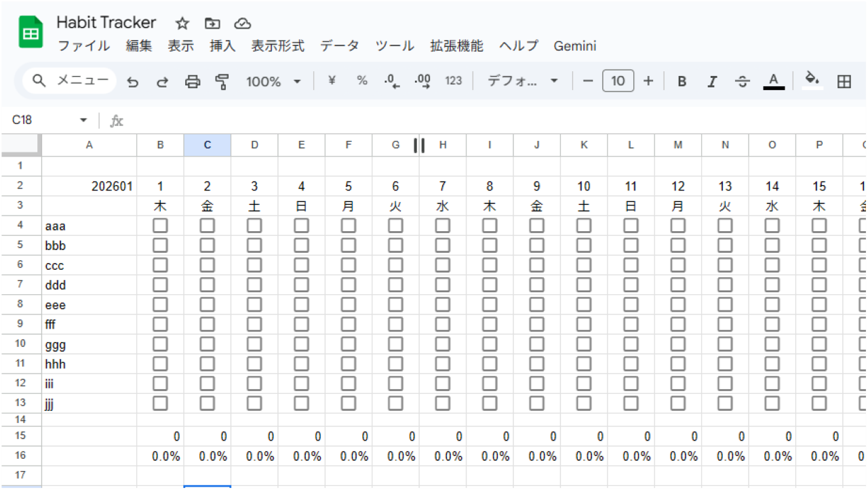Image resolution: width=868 pixels, height=490 pixels.
Task: Apply percent format to the cell
Action: click(x=361, y=81)
